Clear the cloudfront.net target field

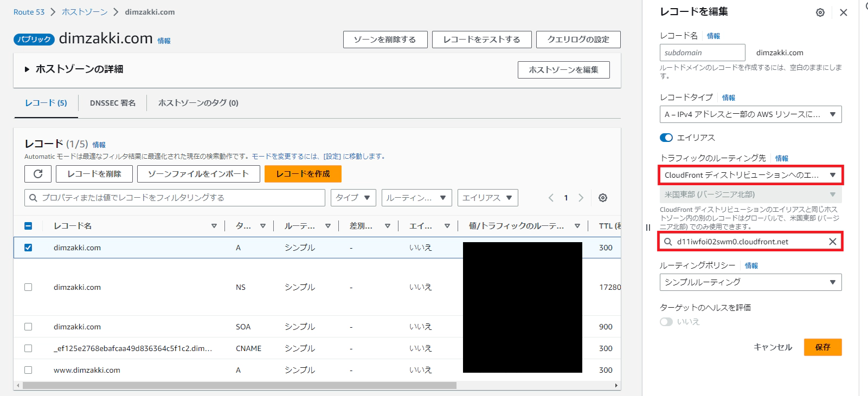tap(832, 242)
